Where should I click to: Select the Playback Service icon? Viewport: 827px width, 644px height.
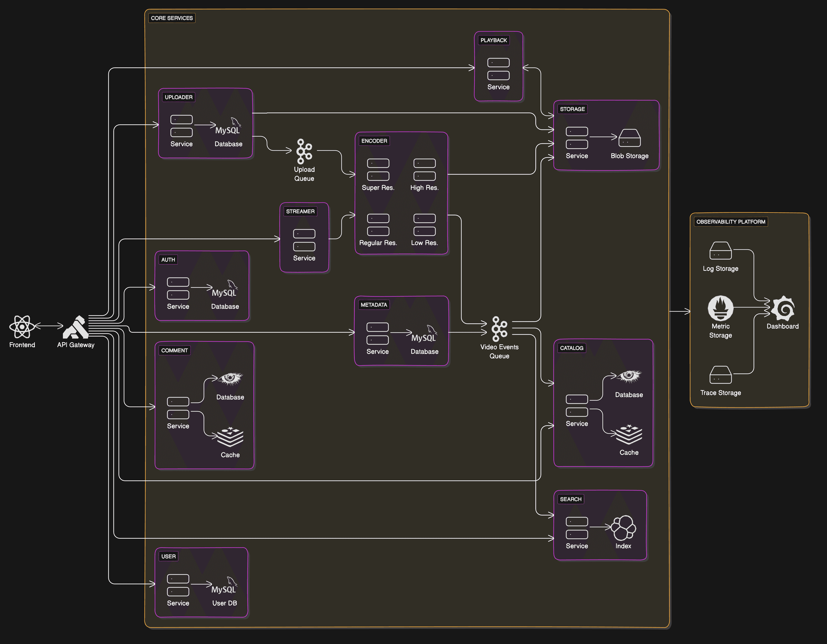coord(498,69)
